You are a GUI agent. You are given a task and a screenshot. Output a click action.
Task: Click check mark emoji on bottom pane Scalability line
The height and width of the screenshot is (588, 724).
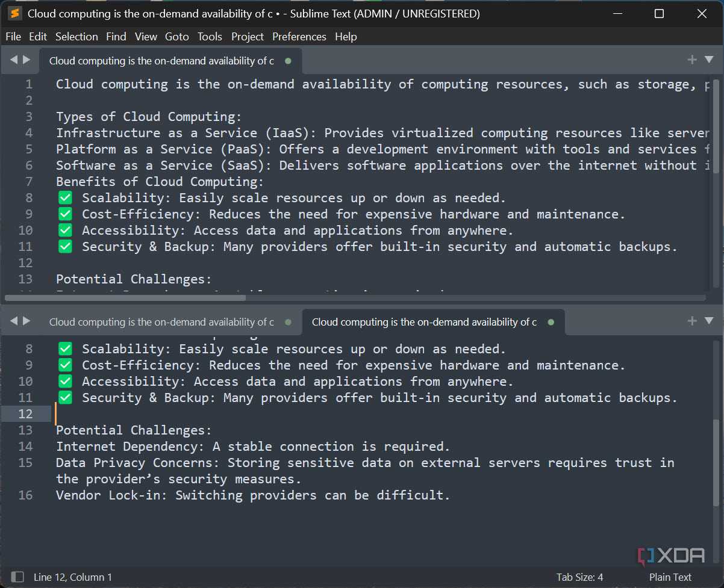point(65,348)
